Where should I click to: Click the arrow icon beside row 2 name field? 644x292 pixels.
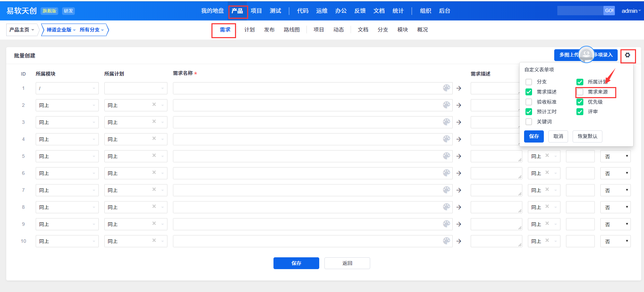(459, 105)
